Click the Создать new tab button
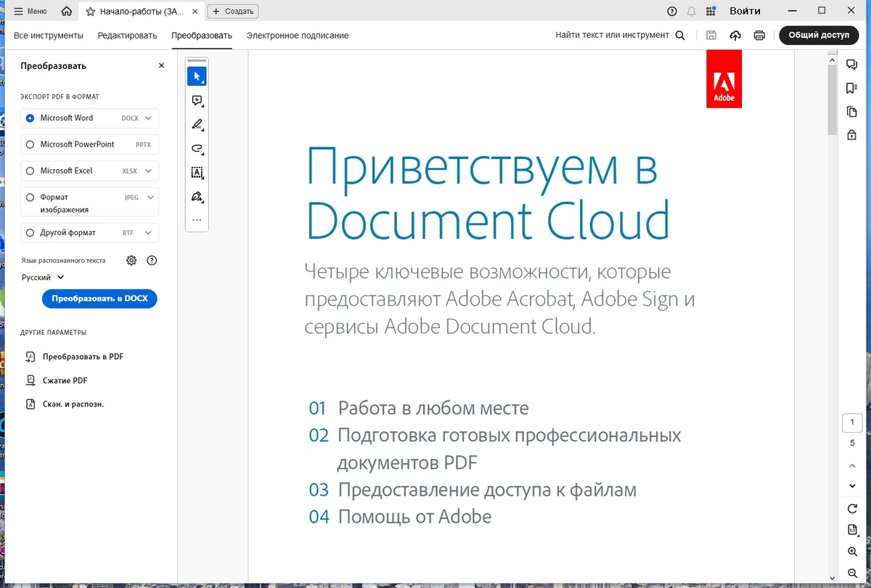The width and height of the screenshot is (871, 588). (233, 11)
